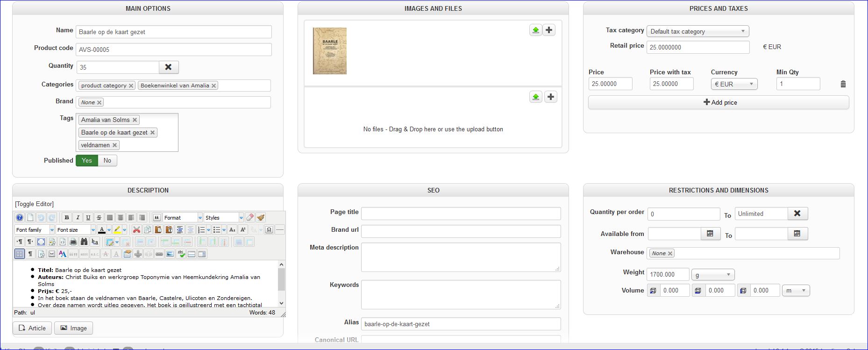
Task: Upload a file using the files upload button
Action: click(x=536, y=97)
